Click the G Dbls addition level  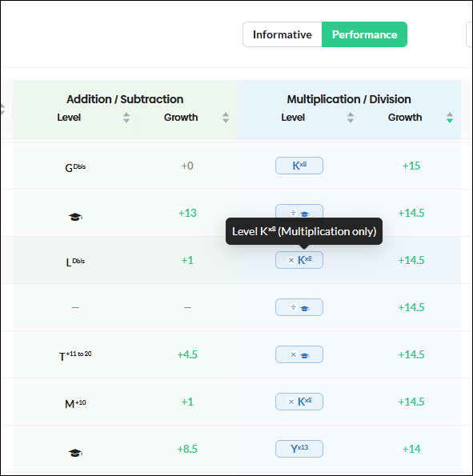point(75,167)
